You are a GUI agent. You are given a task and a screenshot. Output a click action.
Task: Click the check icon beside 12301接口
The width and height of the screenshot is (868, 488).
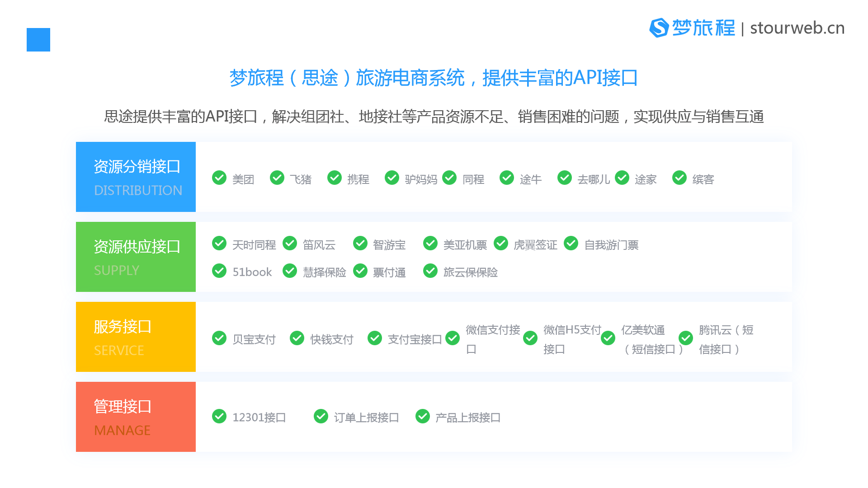pyautogui.click(x=219, y=416)
